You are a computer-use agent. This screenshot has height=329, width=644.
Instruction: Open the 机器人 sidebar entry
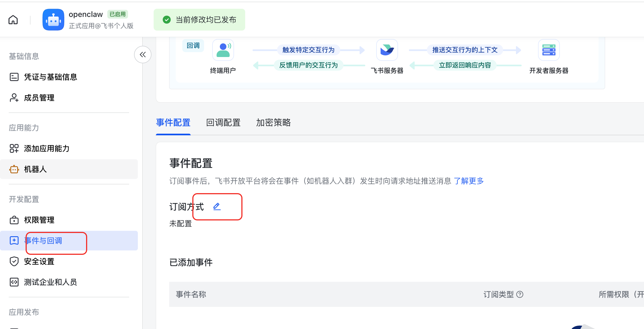click(x=35, y=169)
